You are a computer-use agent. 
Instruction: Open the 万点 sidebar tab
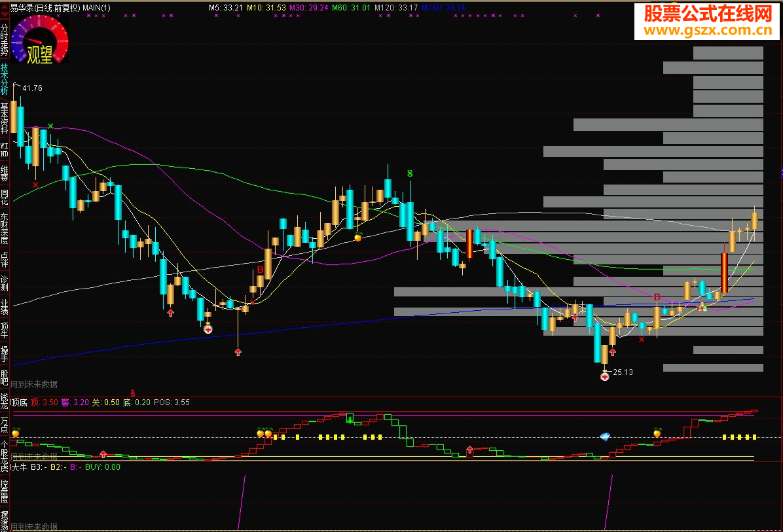point(4,424)
